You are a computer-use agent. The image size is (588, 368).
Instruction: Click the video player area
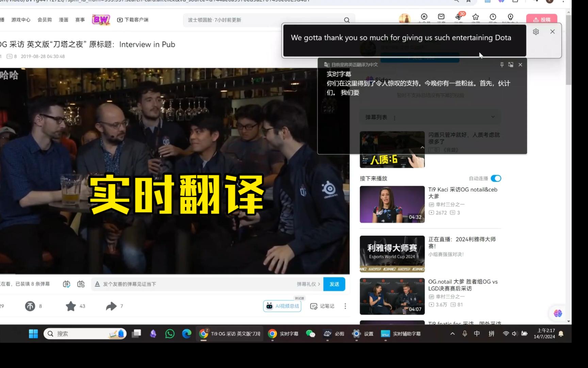click(175, 171)
